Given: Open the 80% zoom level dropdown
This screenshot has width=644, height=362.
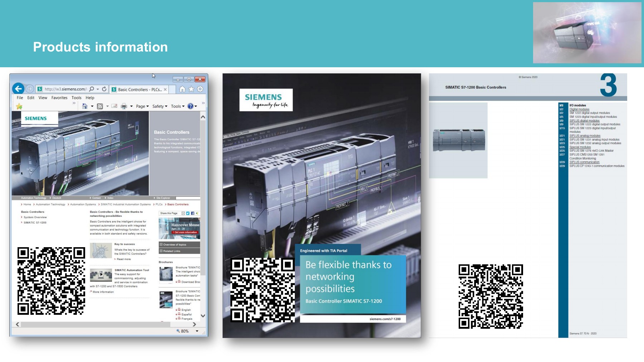Looking at the screenshot, I should click(x=197, y=331).
